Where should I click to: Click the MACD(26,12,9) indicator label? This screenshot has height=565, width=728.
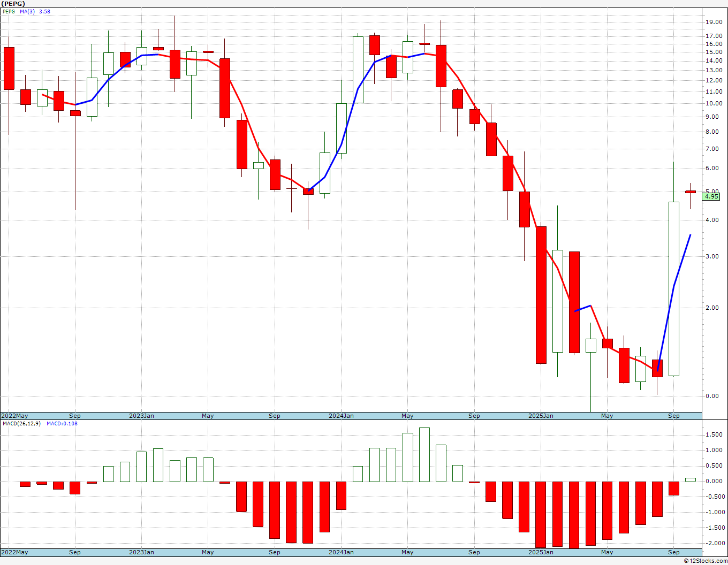point(21,424)
